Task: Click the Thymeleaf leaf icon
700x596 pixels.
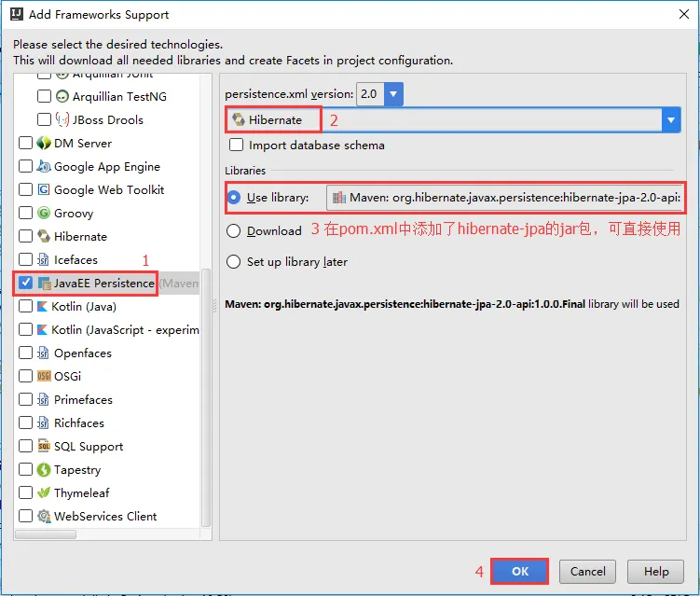Action: click(x=43, y=492)
